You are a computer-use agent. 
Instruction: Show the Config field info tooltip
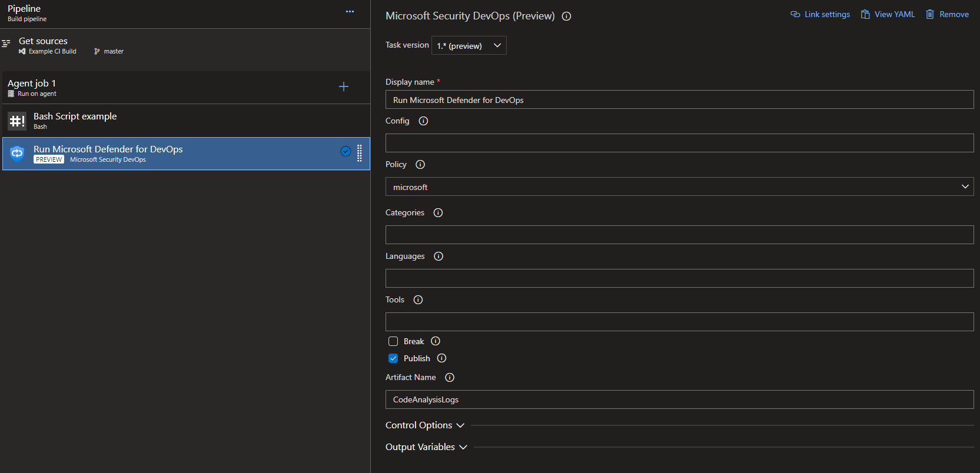click(x=423, y=121)
